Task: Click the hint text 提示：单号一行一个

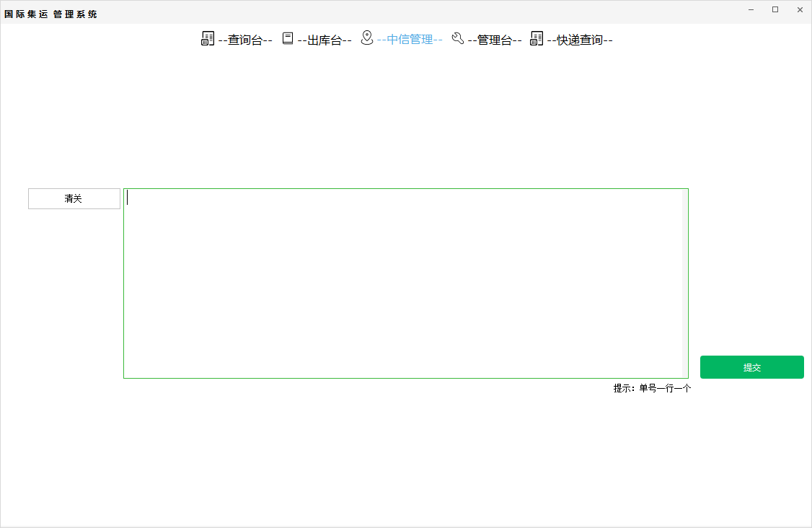Action: pos(652,388)
